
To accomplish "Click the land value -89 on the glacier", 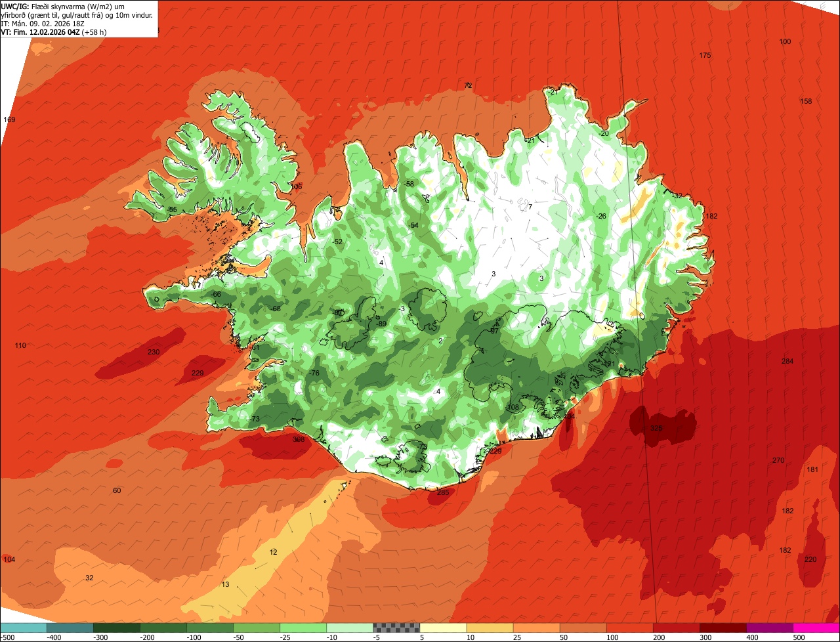I will coord(381,324).
